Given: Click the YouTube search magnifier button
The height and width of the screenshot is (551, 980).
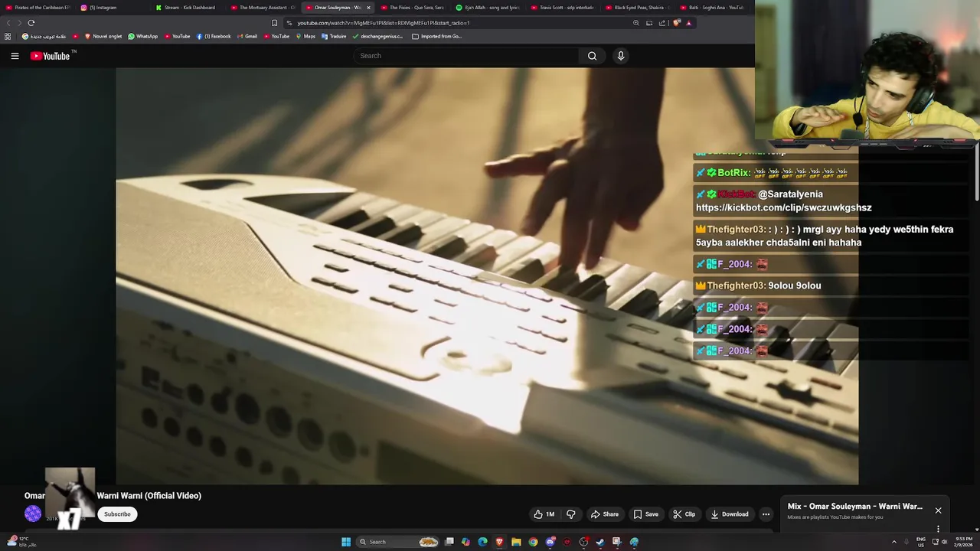Looking at the screenshot, I should 592,56.
